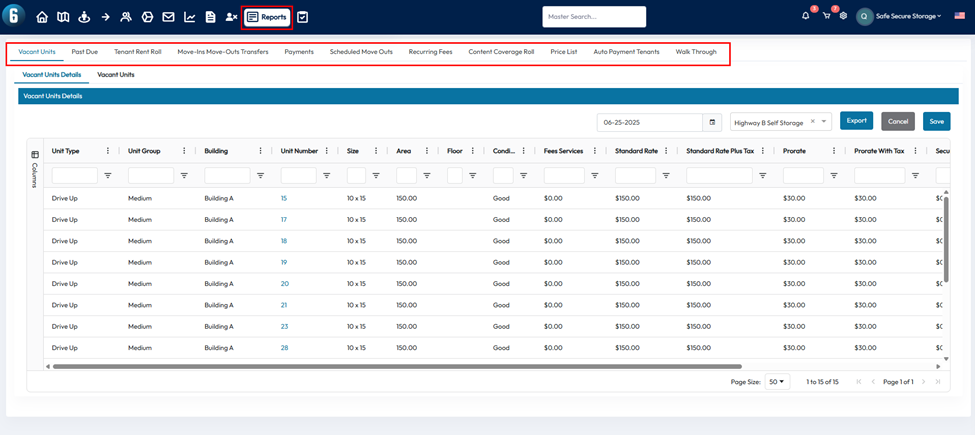This screenshot has height=435, width=975.
Task: Click the Master Search input field
Action: point(594,17)
